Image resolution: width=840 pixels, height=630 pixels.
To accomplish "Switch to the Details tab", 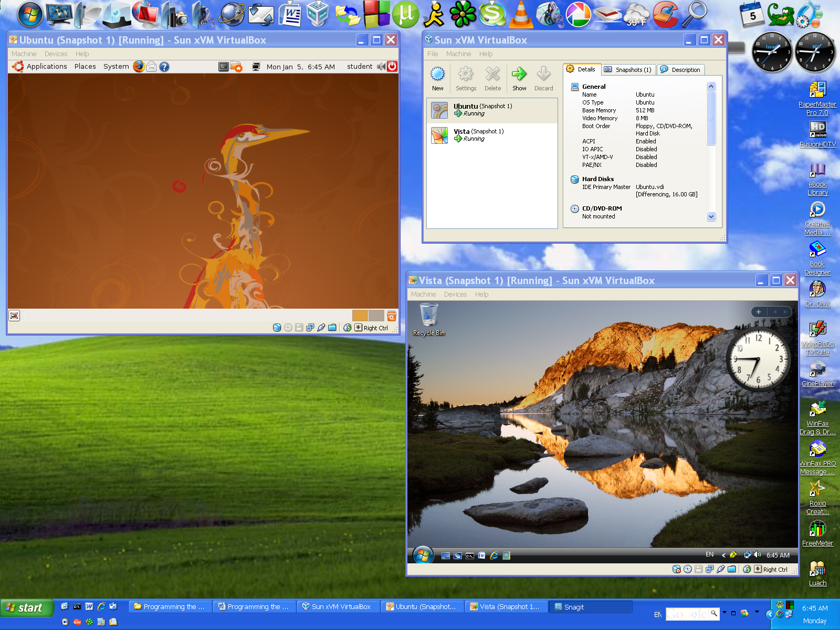I will [582, 69].
